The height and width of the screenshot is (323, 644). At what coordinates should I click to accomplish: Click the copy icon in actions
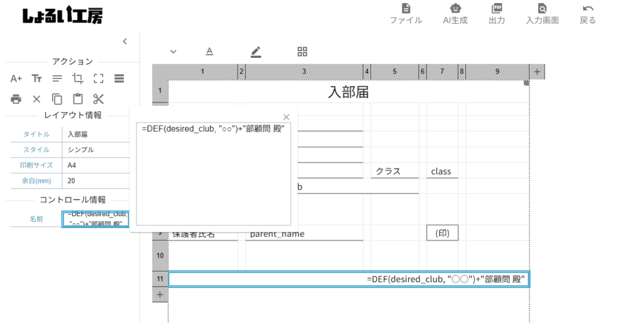(57, 99)
